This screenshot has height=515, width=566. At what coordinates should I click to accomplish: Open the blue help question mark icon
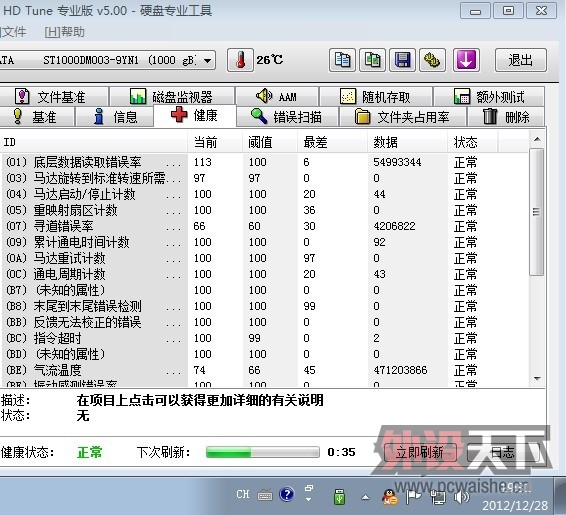[x=287, y=494]
